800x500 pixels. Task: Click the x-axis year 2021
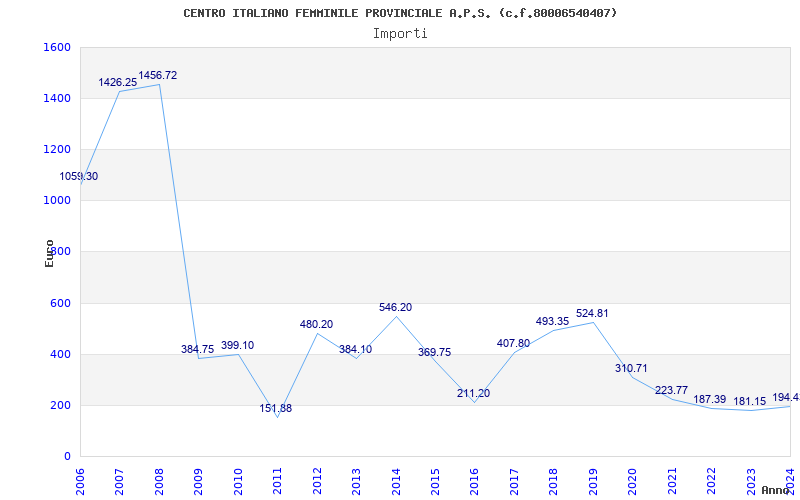[672, 482]
